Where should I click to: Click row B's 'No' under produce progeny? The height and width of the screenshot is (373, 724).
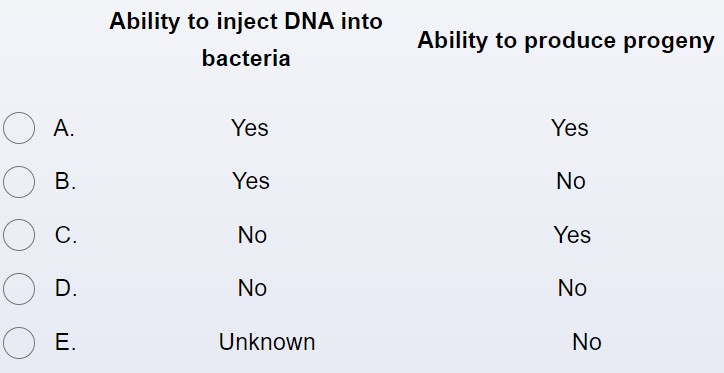coord(571,181)
